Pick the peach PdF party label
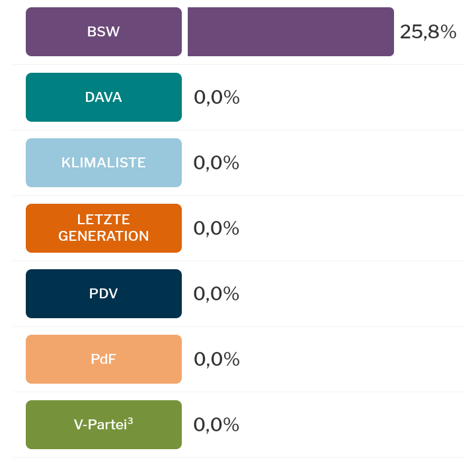 point(103,359)
